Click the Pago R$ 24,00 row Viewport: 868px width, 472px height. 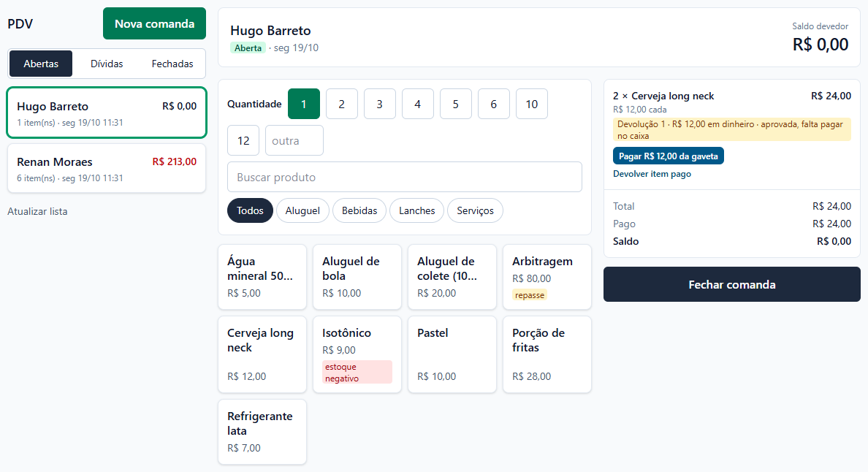click(x=732, y=224)
